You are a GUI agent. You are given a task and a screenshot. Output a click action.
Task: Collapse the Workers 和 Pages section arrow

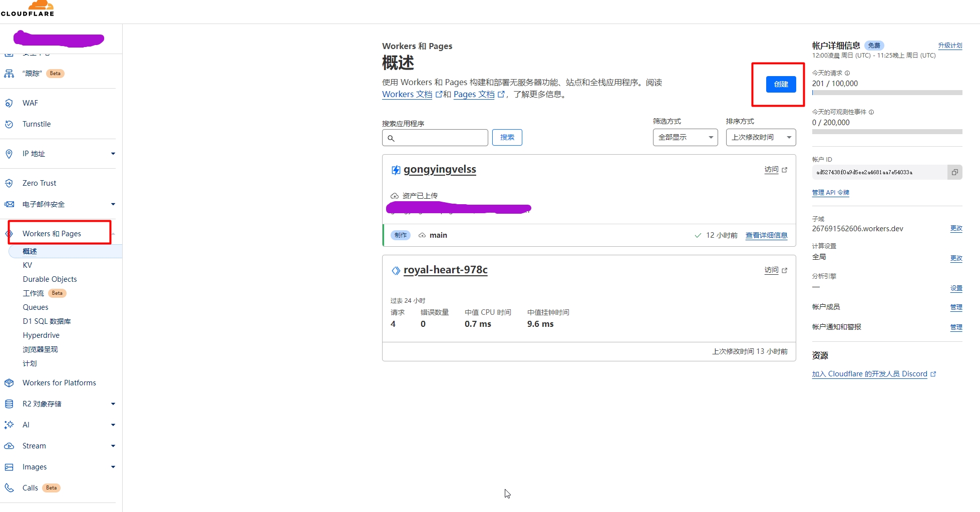tap(114, 234)
